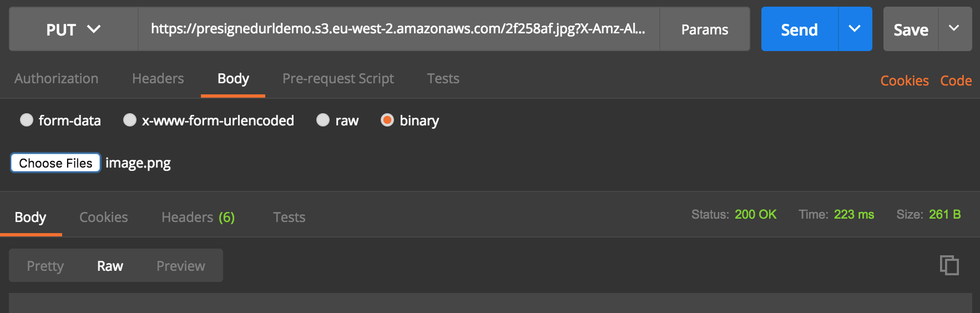Switch to the Authorization tab
Screen dimensions: 980x313
coord(56,78)
